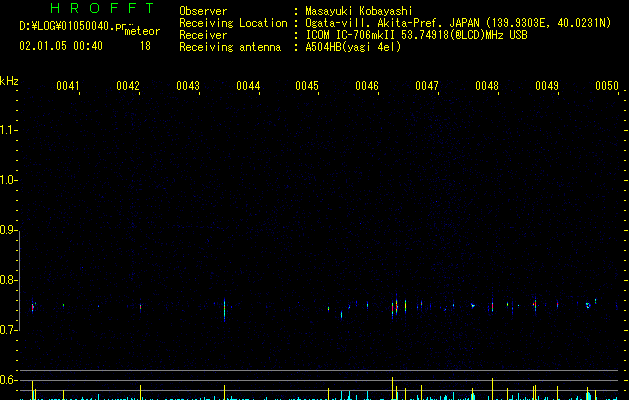Click the meteor count value 18

[x=145, y=46]
